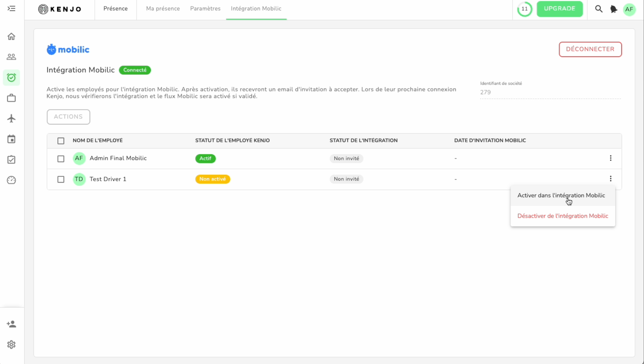The image size is (644, 364).
Task: Open row menu for Test Driver 1
Action: pyautogui.click(x=610, y=179)
